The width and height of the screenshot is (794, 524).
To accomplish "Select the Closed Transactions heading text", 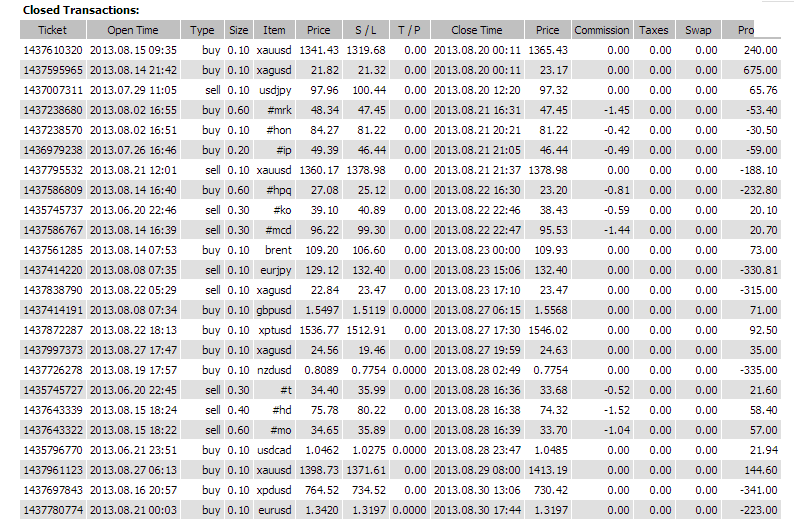I will coord(81,10).
